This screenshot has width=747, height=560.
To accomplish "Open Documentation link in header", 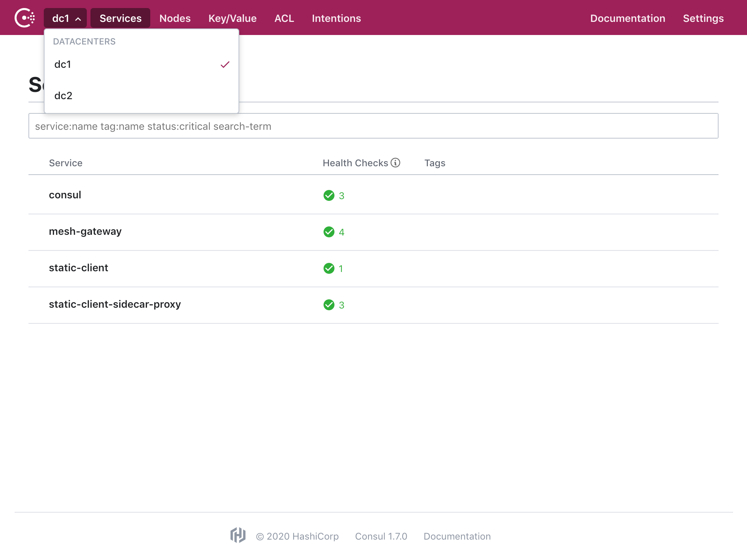I will point(627,18).
